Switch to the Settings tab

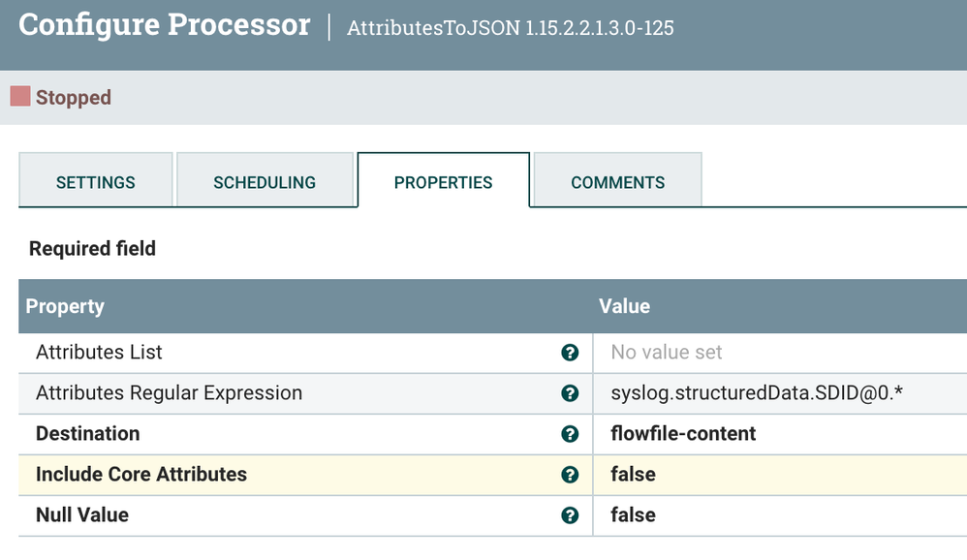click(x=96, y=180)
